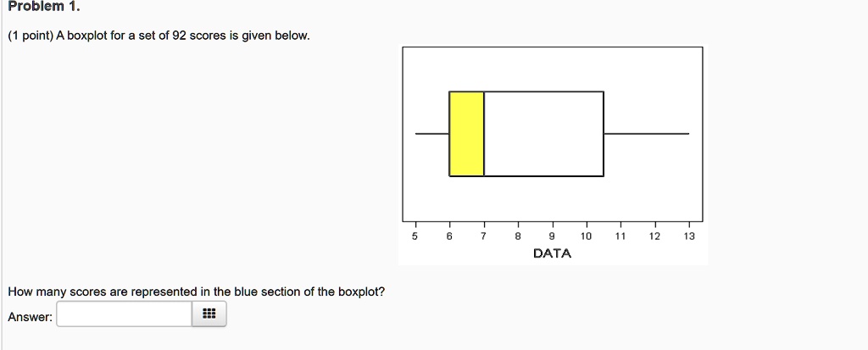Focus the Answer input field
The image size is (868, 350).
click(125, 314)
